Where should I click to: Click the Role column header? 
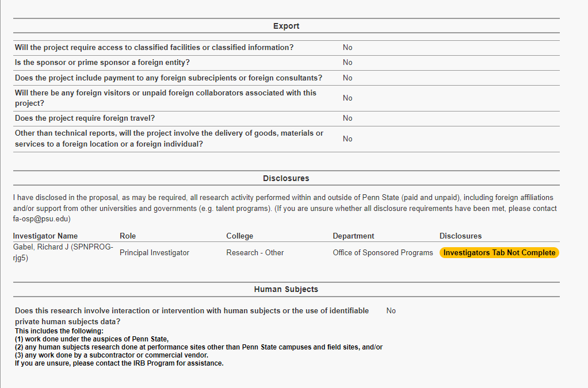pyautogui.click(x=128, y=236)
